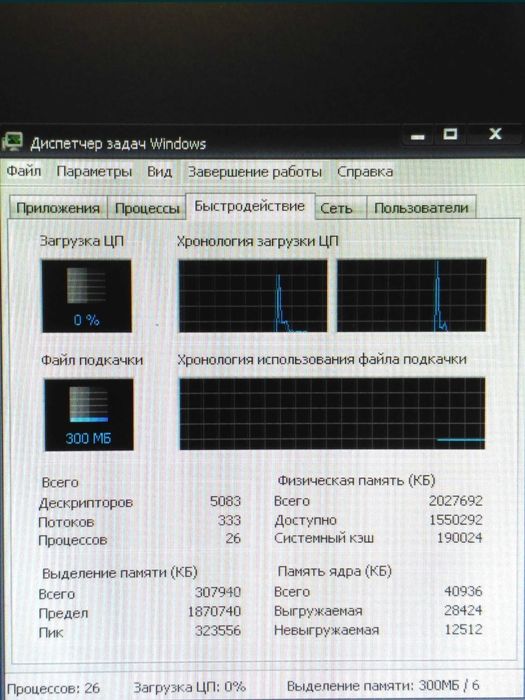The width and height of the screenshot is (525, 700).
Task: Click the kernel memory Всего value 40936
Action: pos(463,591)
